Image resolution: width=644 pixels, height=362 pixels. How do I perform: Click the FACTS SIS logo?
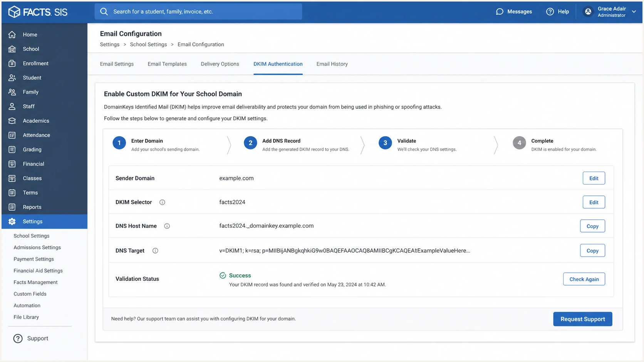point(38,12)
